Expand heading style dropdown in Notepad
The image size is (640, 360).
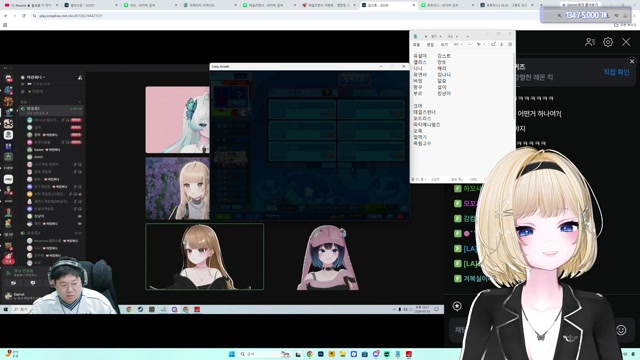point(458,44)
